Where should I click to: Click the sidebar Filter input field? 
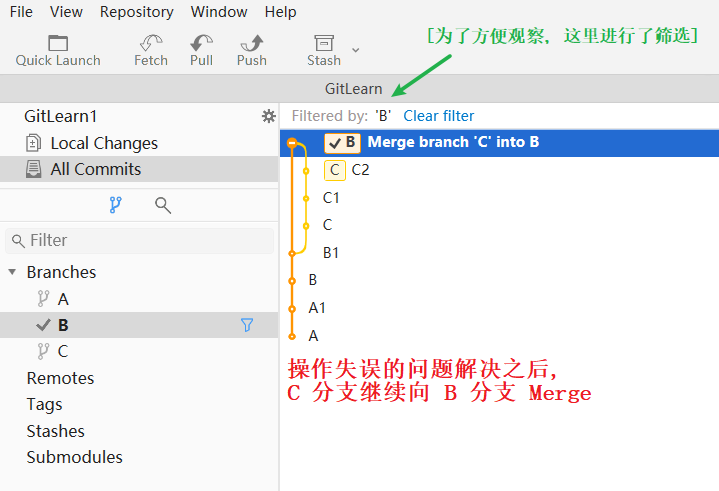coord(140,240)
